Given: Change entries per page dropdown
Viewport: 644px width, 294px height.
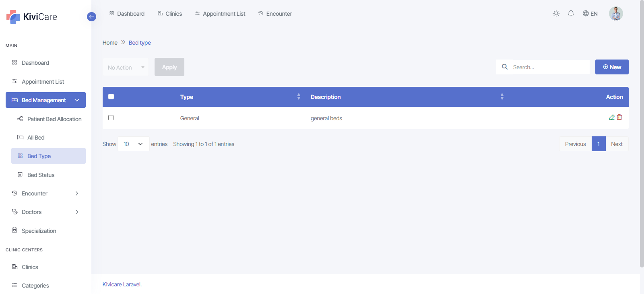Looking at the screenshot, I should pos(133,144).
